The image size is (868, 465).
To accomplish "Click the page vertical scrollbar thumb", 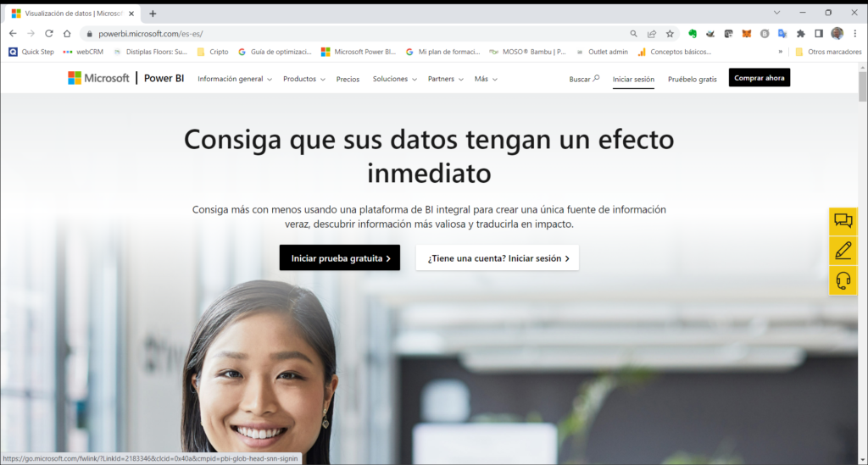I will [x=862, y=86].
